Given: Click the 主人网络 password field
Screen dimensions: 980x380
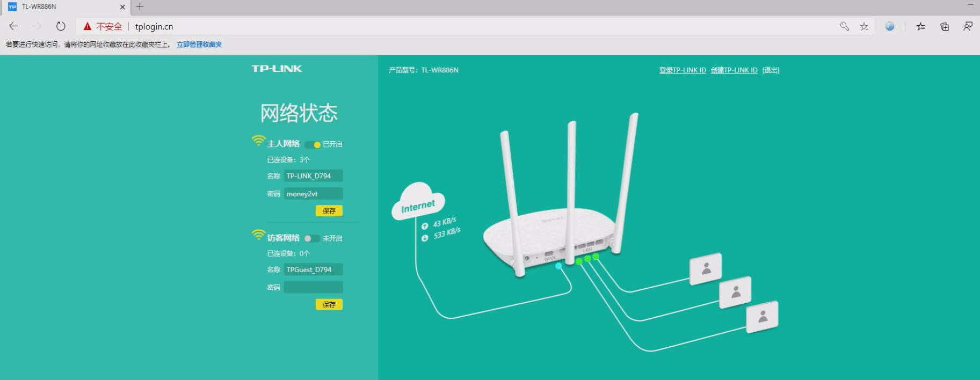Looking at the screenshot, I should (313, 194).
